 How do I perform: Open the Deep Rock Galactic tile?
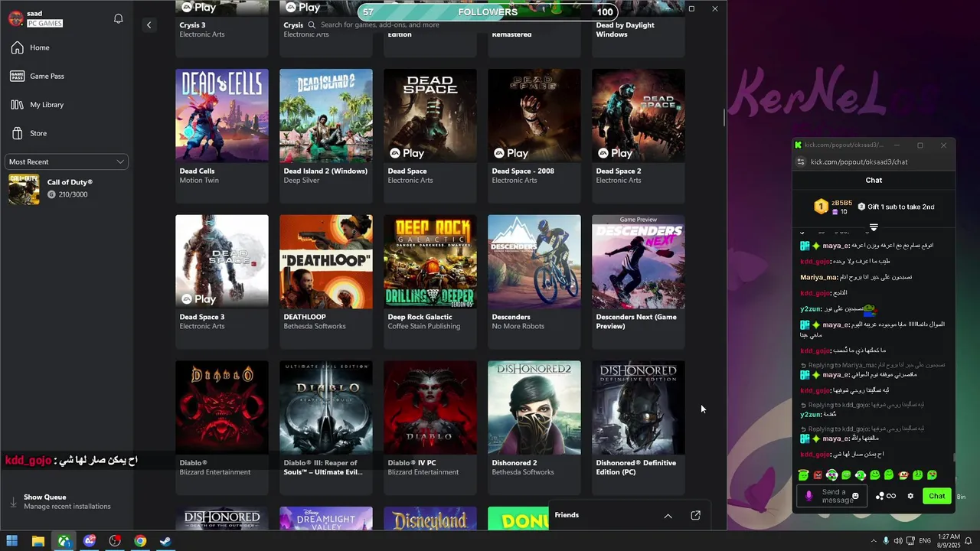[430, 281]
